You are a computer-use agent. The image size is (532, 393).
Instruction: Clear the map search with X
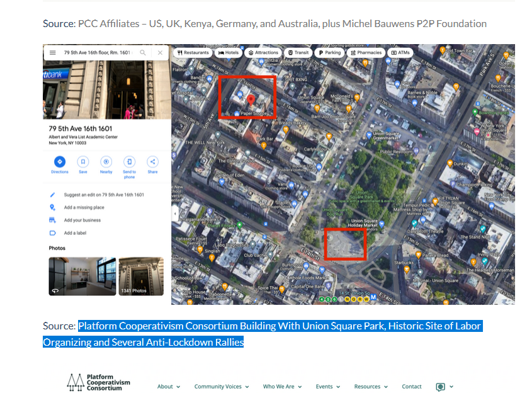[160, 53]
